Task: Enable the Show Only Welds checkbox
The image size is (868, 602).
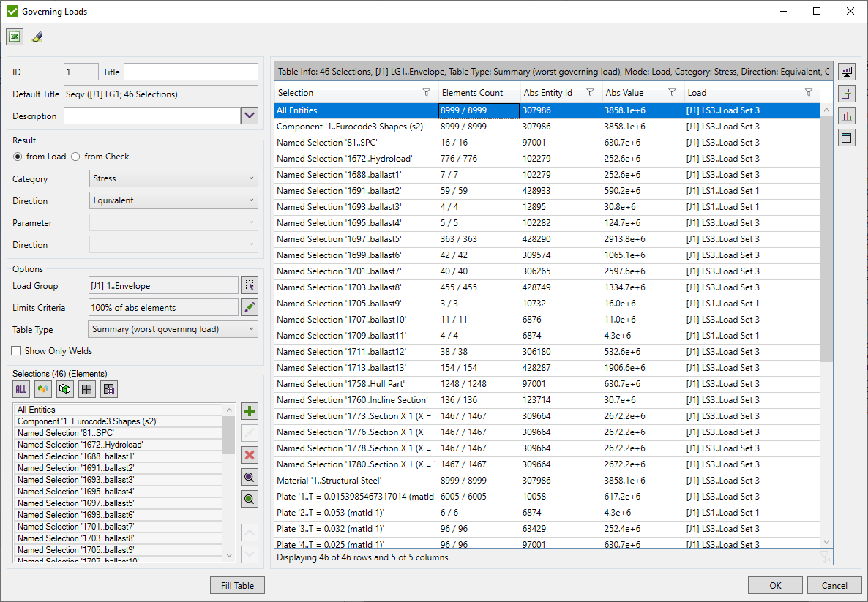Action: [16, 350]
